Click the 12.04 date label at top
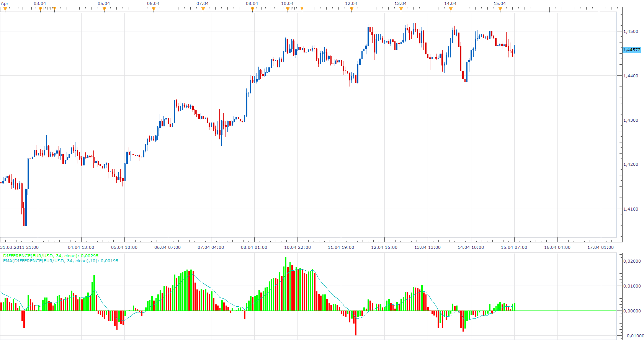644x340 pixels. pos(351,3)
